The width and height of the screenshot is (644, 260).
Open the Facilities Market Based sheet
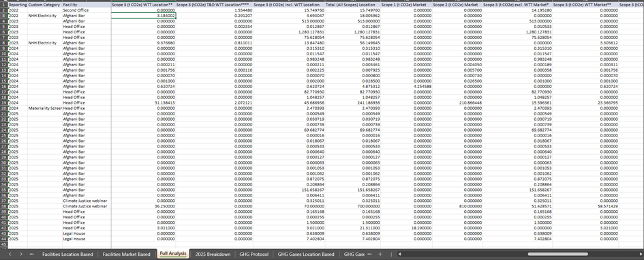pyautogui.click(x=127, y=255)
